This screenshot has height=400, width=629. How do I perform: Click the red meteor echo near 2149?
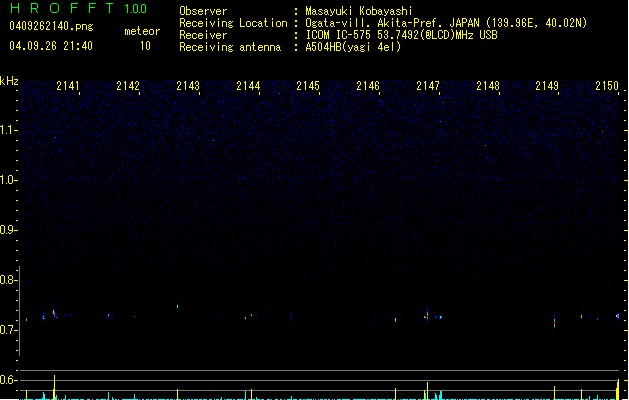point(554,322)
